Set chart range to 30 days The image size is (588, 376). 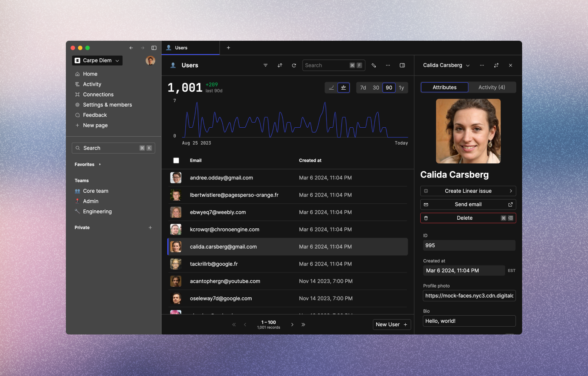[x=376, y=88]
